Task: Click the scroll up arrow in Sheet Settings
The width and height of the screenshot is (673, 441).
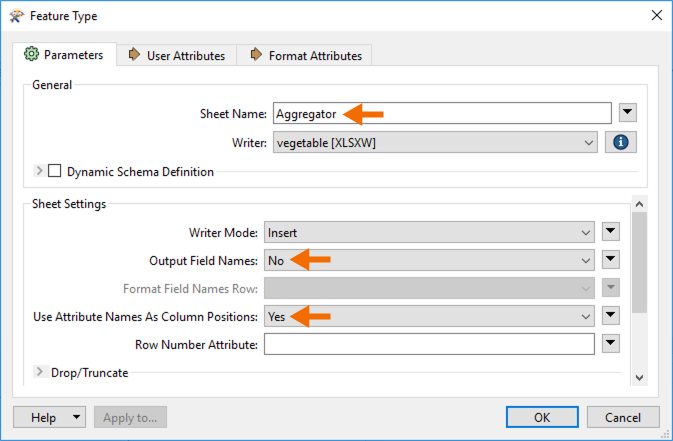Action: (639, 204)
